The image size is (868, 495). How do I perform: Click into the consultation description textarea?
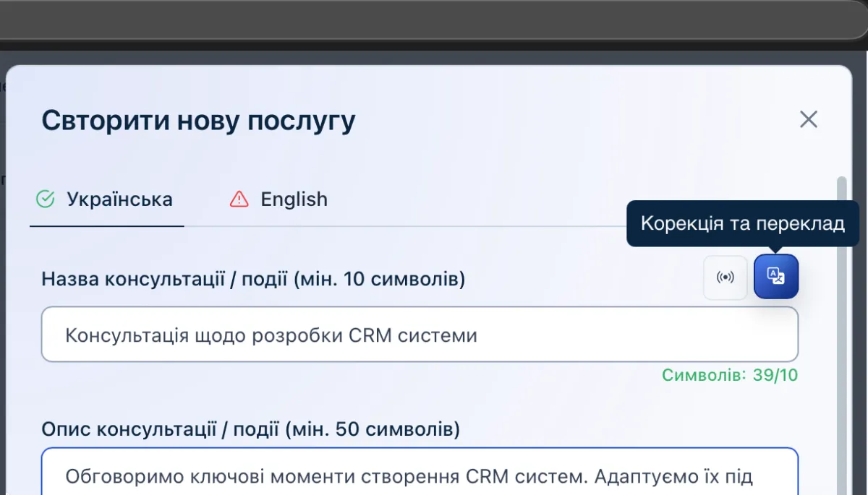click(420, 476)
